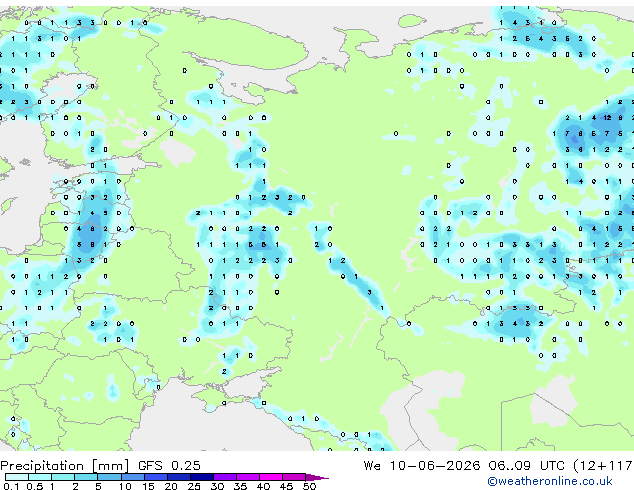Choose the 20 to 25 mm legend swatch
634x490 pixels.
click(x=179, y=477)
